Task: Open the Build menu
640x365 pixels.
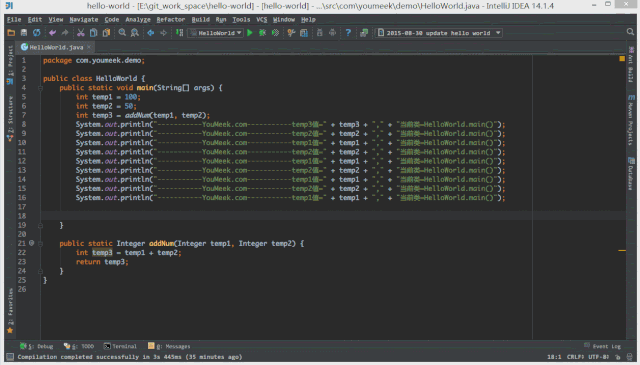Action: click(200, 20)
